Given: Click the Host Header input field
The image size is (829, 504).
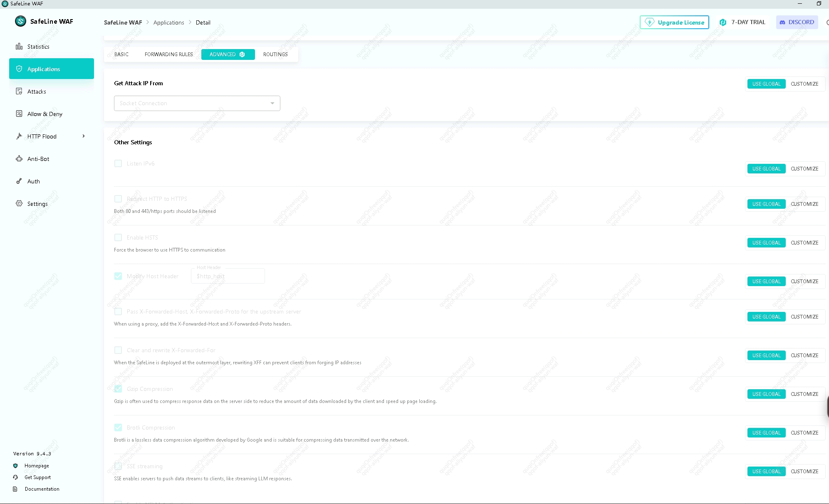Looking at the screenshot, I should [228, 276].
